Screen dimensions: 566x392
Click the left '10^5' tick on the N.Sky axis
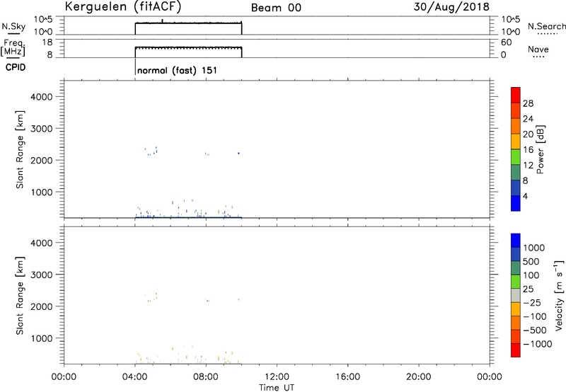coord(43,20)
